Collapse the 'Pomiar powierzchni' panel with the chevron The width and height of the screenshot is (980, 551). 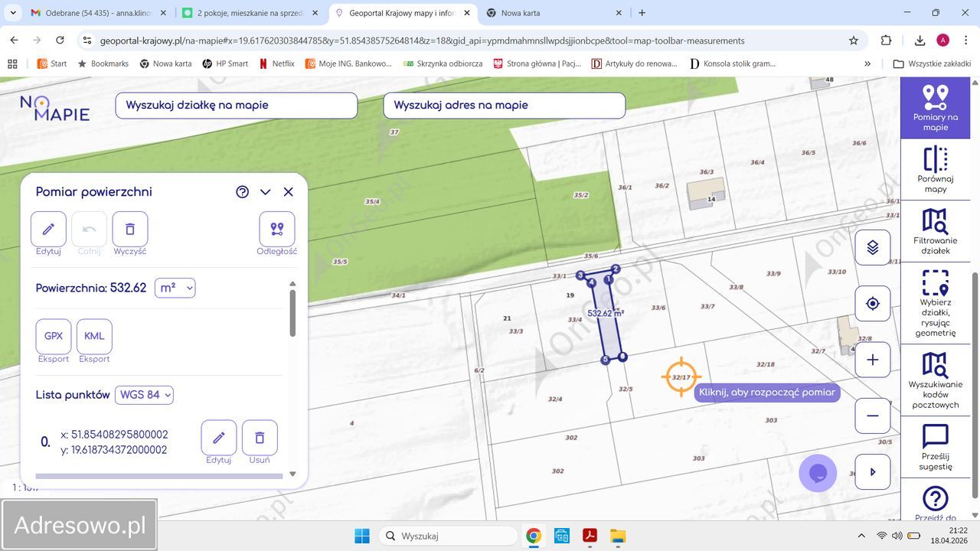click(265, 192)
